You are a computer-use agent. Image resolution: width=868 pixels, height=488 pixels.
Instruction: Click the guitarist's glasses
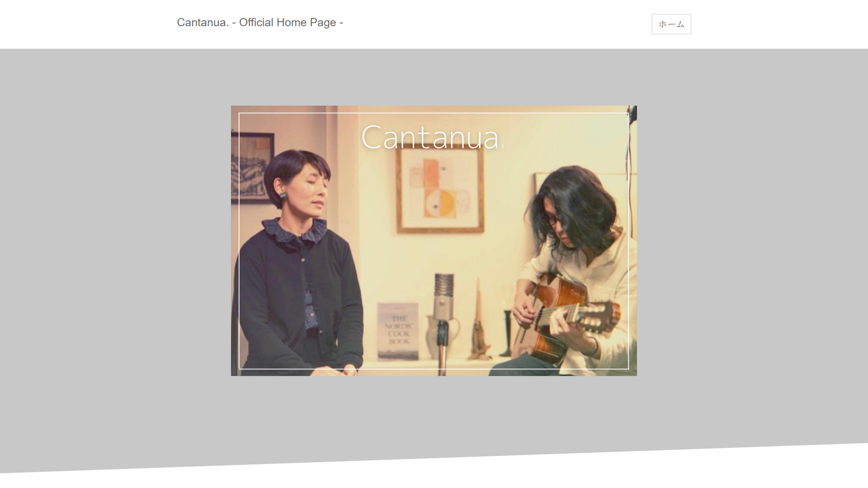[551, 221]
